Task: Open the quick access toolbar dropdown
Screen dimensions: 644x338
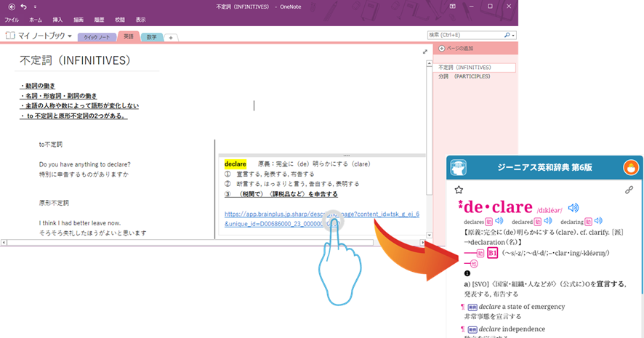Action: [x=35, y=7]
